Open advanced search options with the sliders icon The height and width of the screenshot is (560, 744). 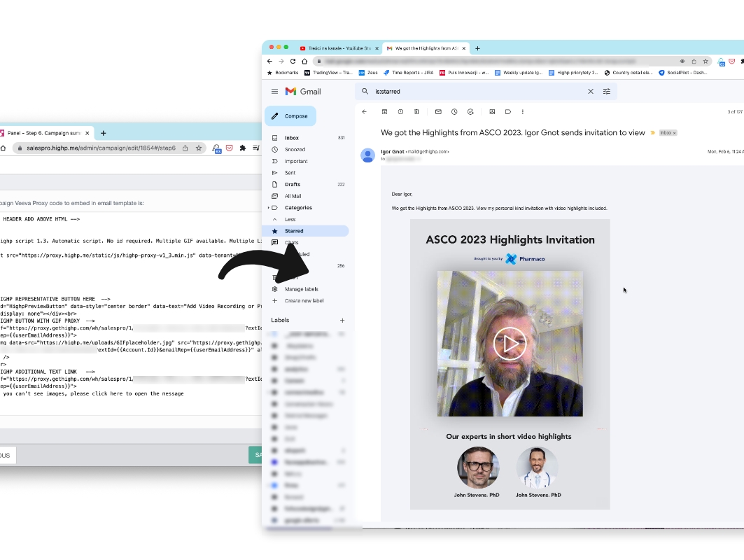[x=607, y=91]
